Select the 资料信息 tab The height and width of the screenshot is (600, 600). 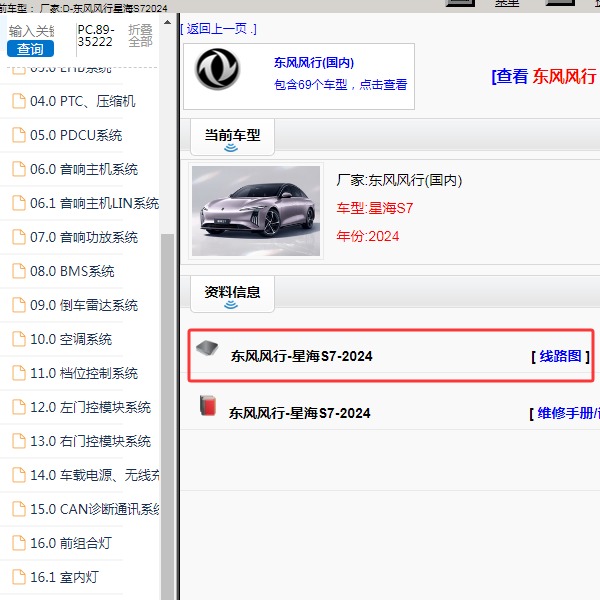pyautogui.click(x=232, y=294)
